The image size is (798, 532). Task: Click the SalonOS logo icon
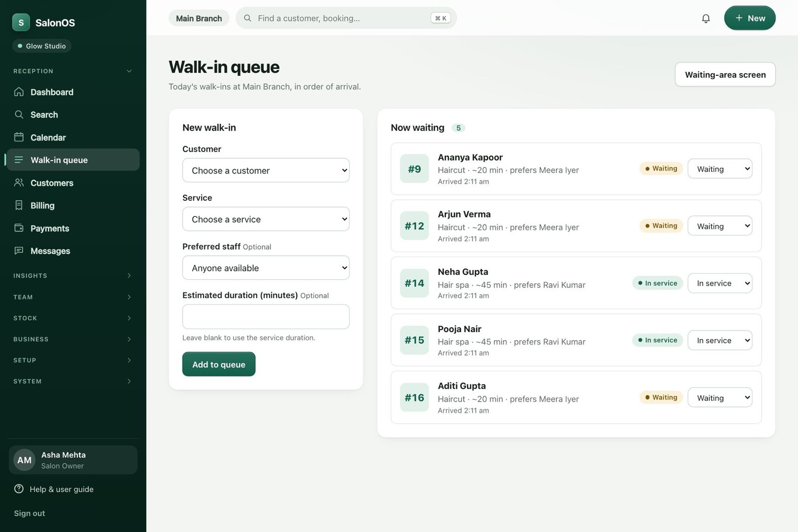[x=21, y=22]
